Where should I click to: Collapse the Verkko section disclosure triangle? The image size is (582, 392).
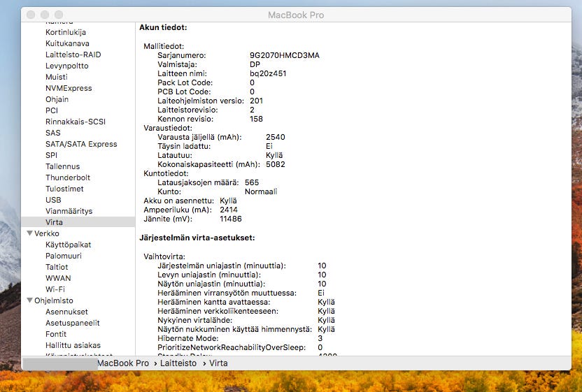29,233
